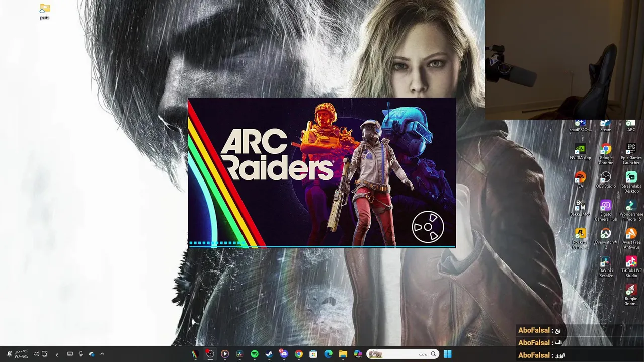Launch Google Chrome from the desktop
This screenshot has width=644, height=362.
point(606,154)
